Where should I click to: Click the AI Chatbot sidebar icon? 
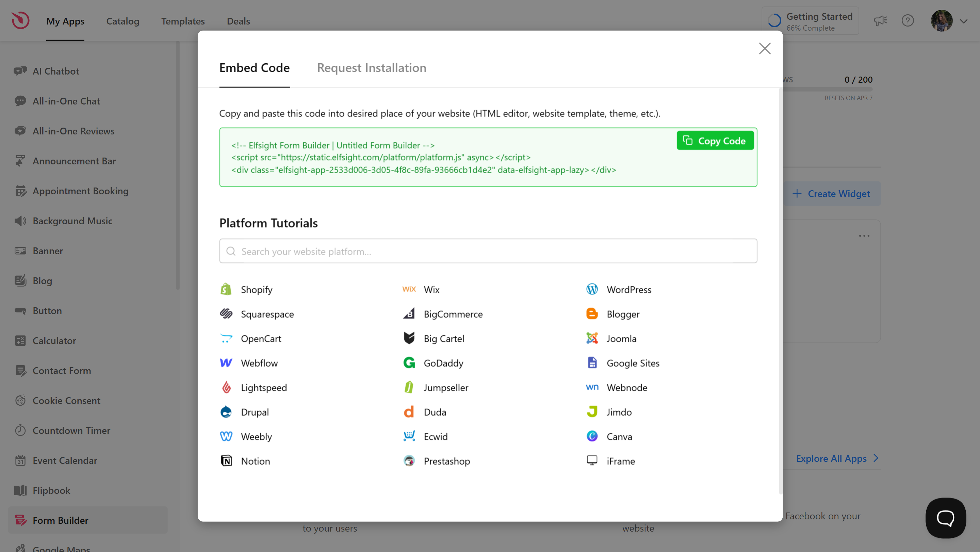pyautogui.click(x=20, y=71)
